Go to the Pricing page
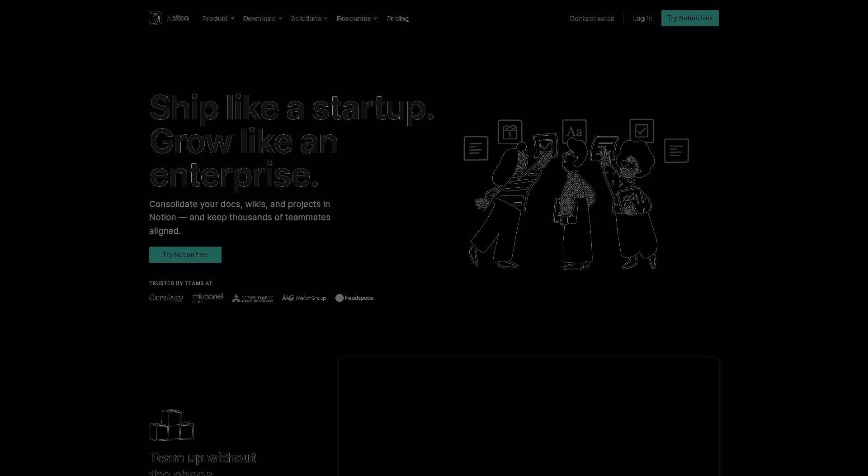The image size is (868, 476). 397,18
